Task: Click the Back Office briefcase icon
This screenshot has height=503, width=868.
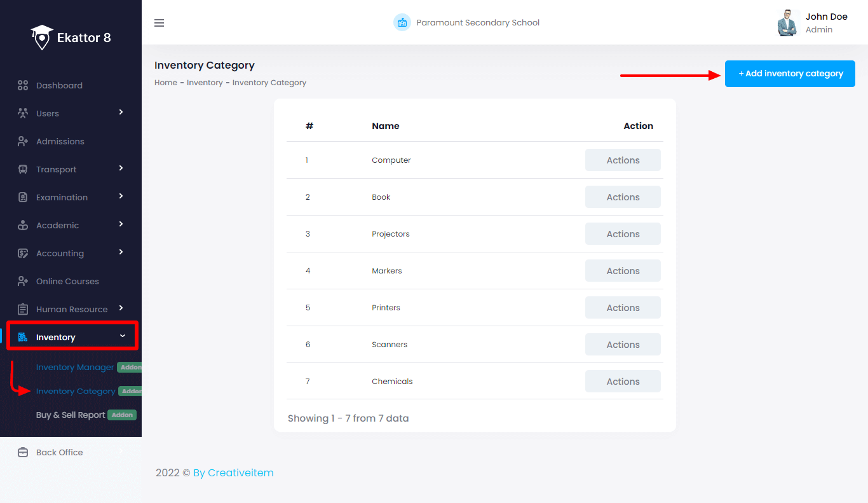Action: click(23, 453)
